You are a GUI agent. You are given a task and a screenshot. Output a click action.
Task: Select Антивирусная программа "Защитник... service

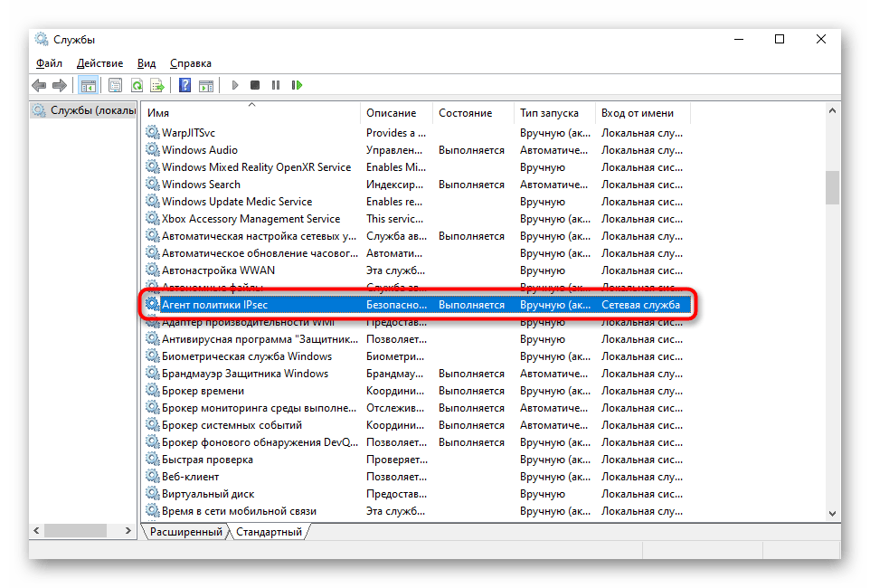(x=416, y=339)
